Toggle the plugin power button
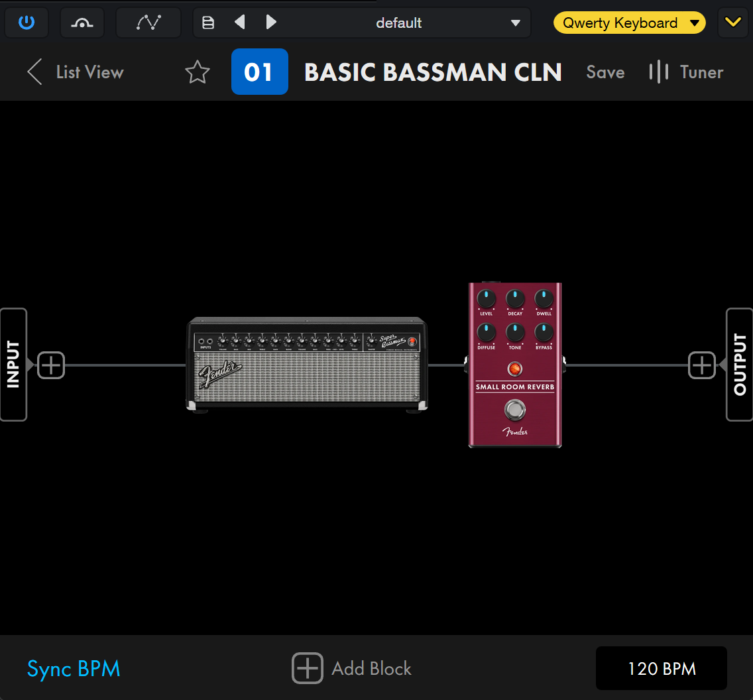Screen dimensions: 753x700 27,23
